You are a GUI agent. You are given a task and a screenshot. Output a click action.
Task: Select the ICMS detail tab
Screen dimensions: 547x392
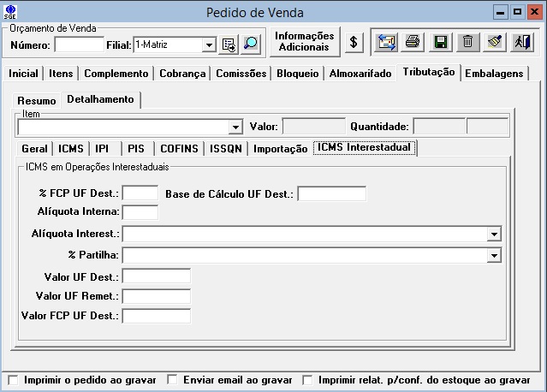71,148
